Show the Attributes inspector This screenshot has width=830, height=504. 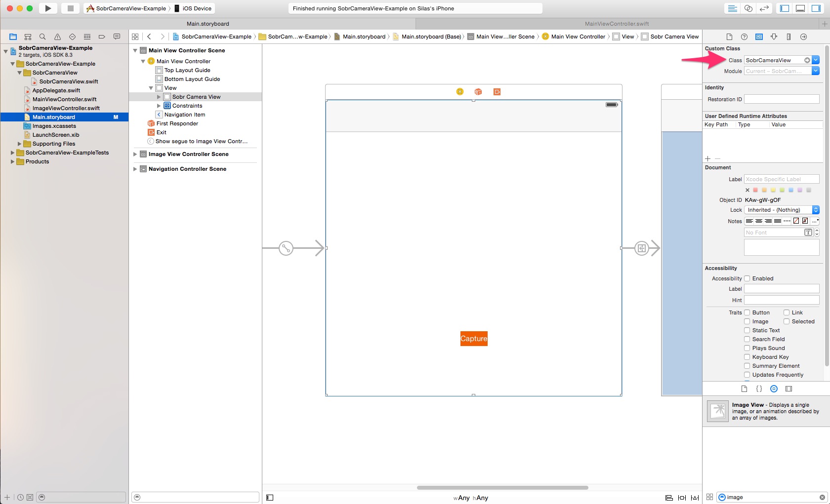click(774, 37)
